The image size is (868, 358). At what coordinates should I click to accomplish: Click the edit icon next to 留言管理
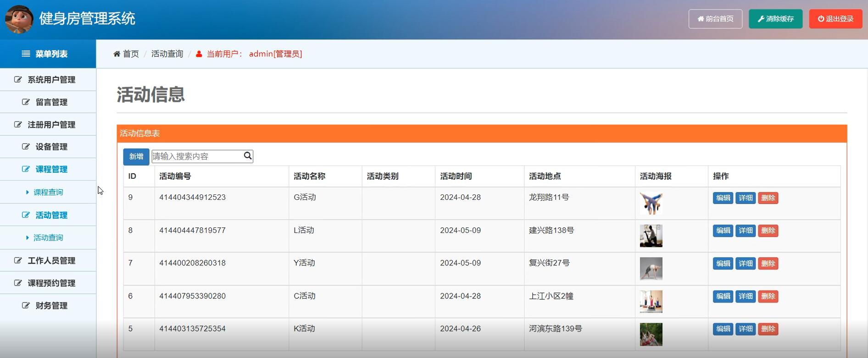[x=26, y=102]
